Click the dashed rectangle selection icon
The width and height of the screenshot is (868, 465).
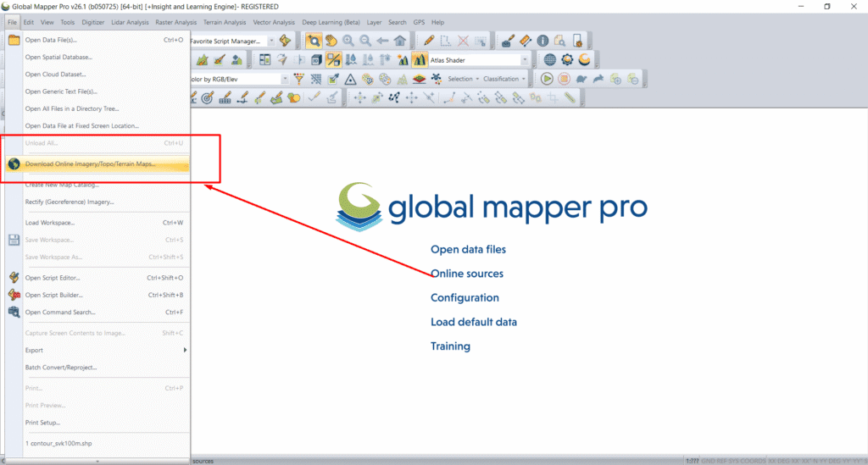tap(446, 41)
